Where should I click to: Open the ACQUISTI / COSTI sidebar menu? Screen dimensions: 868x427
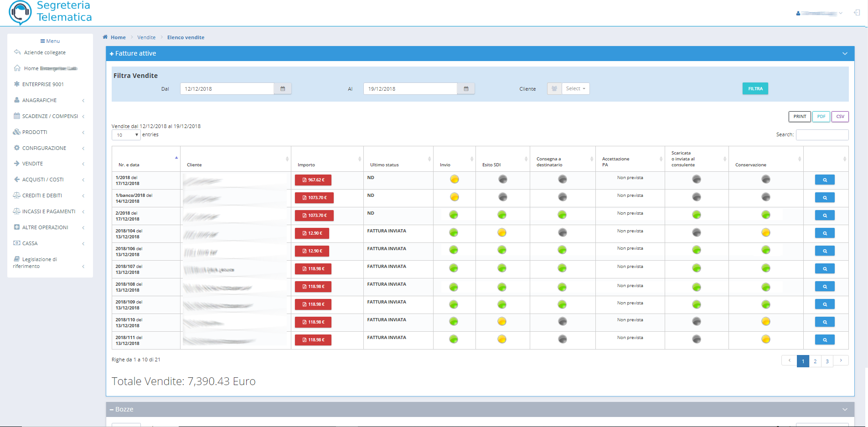(49, 180)
